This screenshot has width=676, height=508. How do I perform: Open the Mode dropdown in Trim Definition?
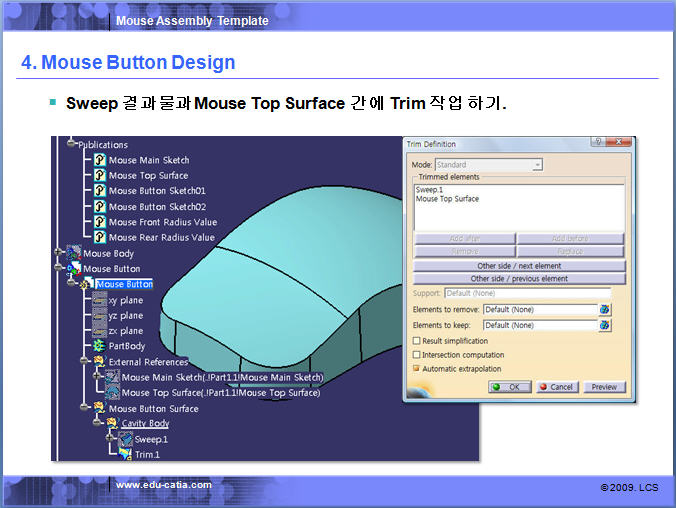pyautogui.click(x=537, y=165)
